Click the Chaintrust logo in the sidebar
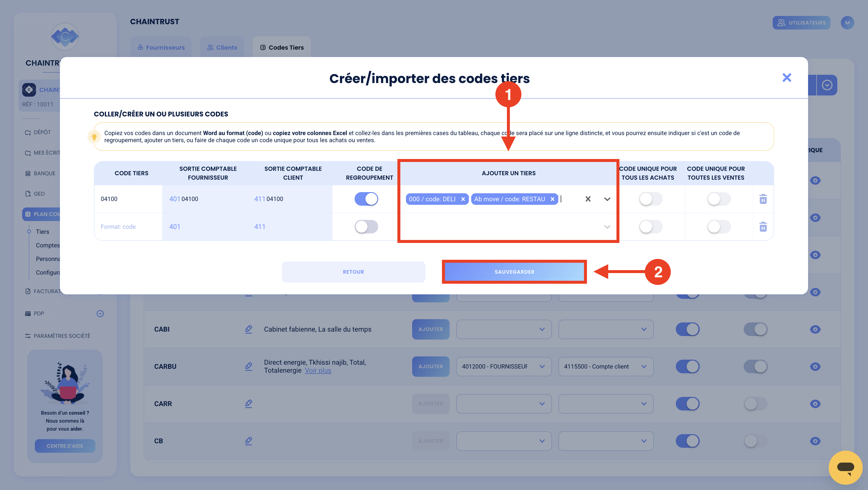 65,36
